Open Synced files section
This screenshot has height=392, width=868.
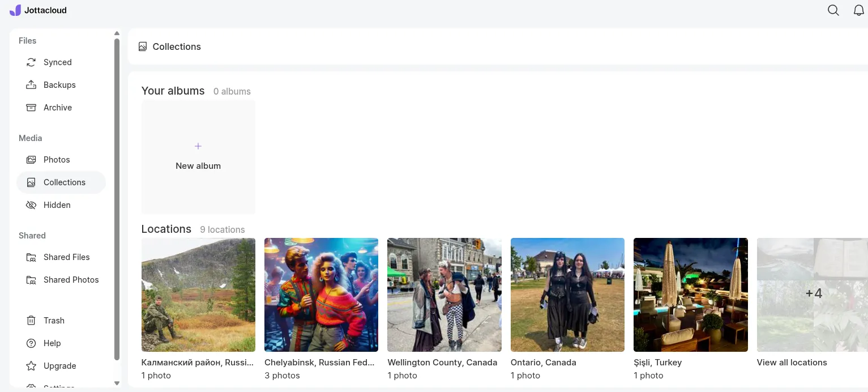[61, 62]
